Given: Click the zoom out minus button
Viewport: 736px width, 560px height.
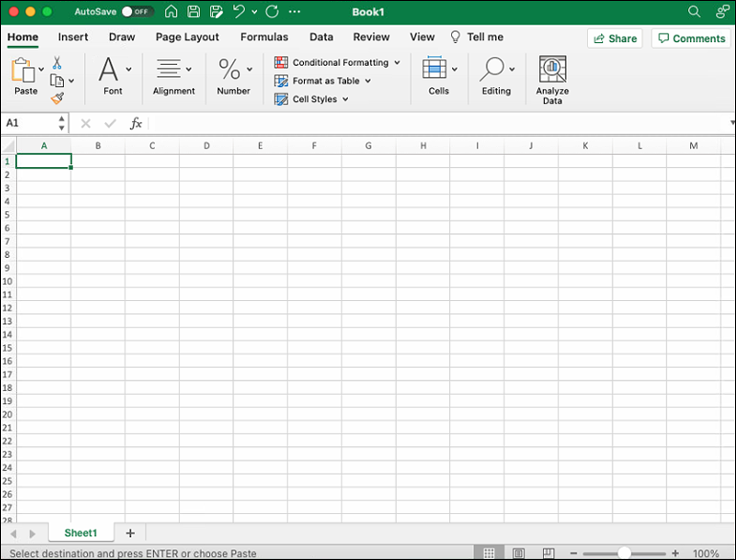Looking at the screenshot, I should (574, 553).
